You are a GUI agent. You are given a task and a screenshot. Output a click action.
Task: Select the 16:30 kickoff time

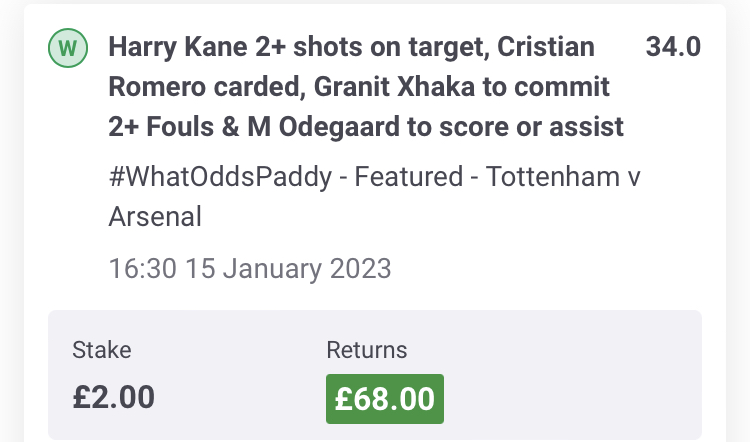143,268
